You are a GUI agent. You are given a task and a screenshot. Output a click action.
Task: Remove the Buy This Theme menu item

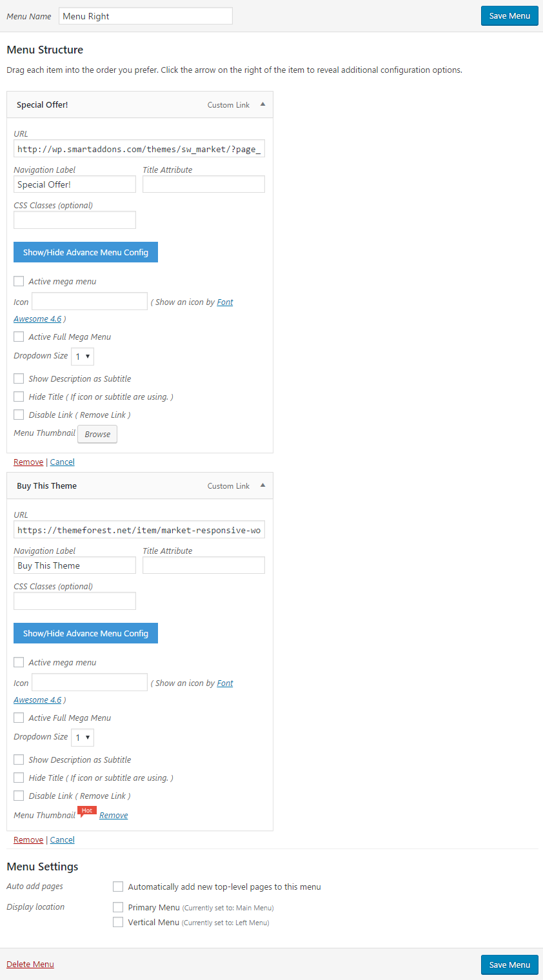28,839
